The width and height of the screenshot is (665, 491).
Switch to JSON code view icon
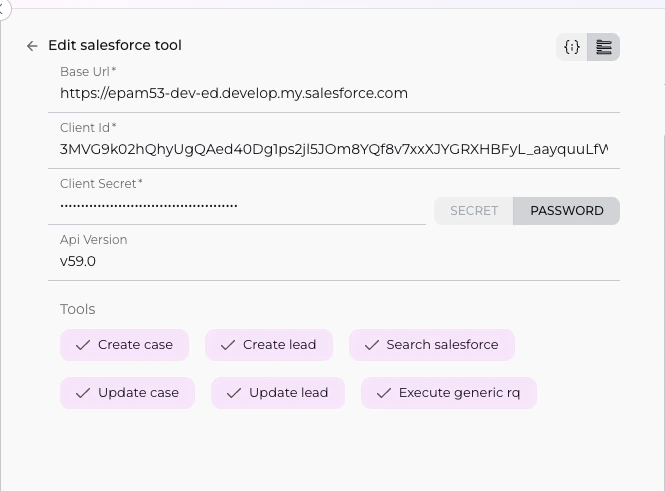pos(572,47)
